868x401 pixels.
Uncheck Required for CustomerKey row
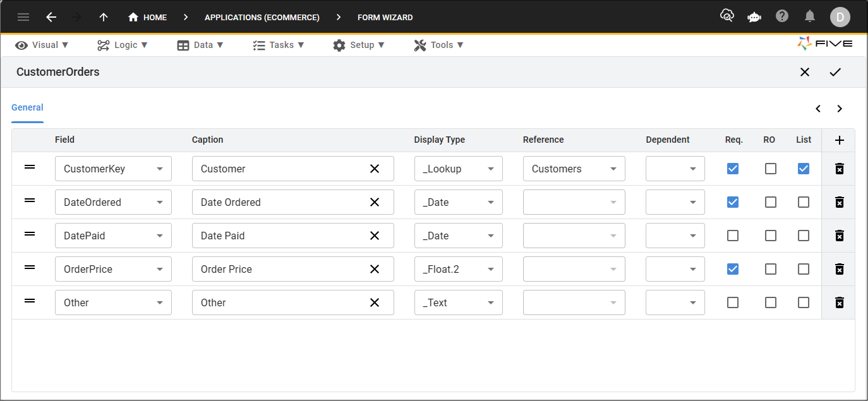point(733,169)
